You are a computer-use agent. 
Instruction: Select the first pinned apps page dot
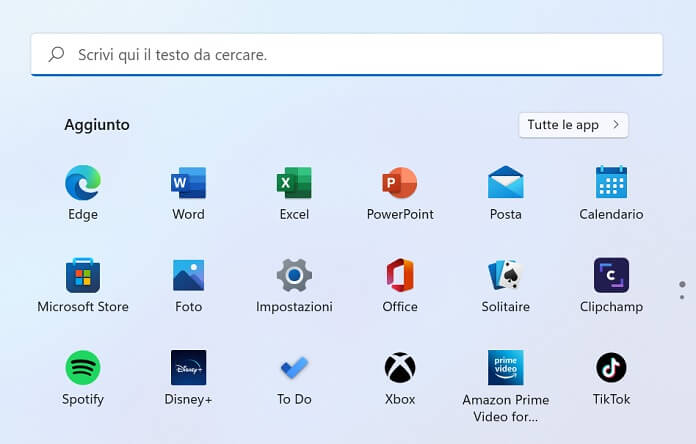[x=682, y=284]
